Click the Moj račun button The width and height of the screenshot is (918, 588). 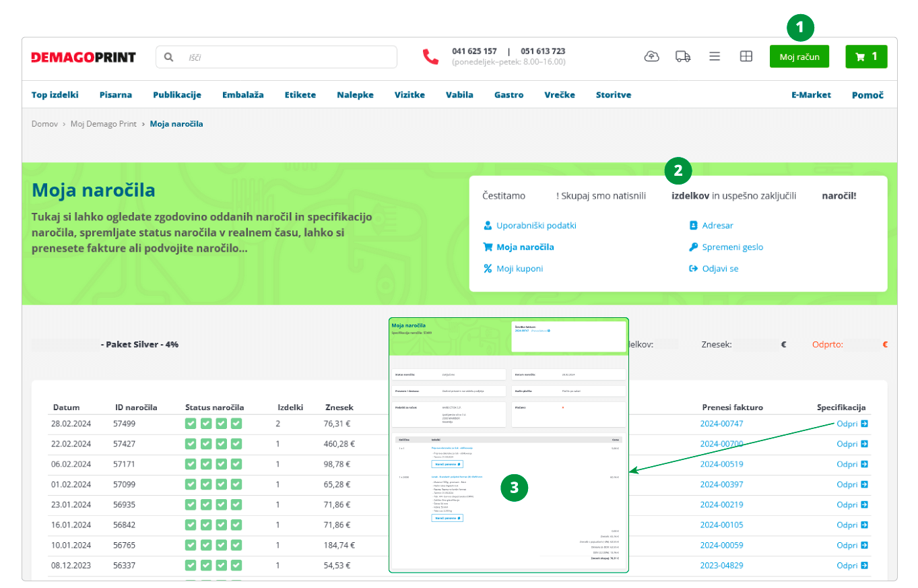click(799, 57)
